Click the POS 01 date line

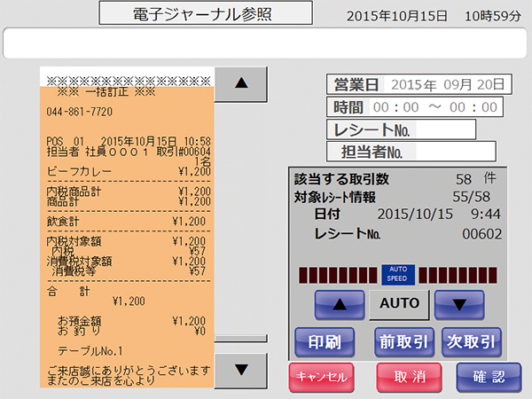pyautogui.click(x=129, y=142)
